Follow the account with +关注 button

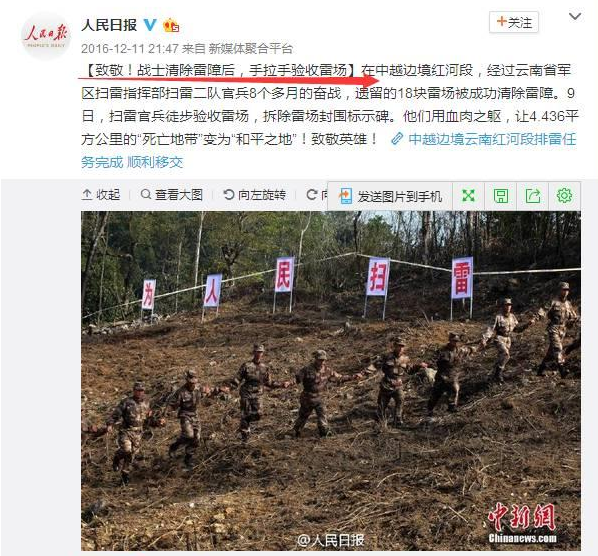514,22
